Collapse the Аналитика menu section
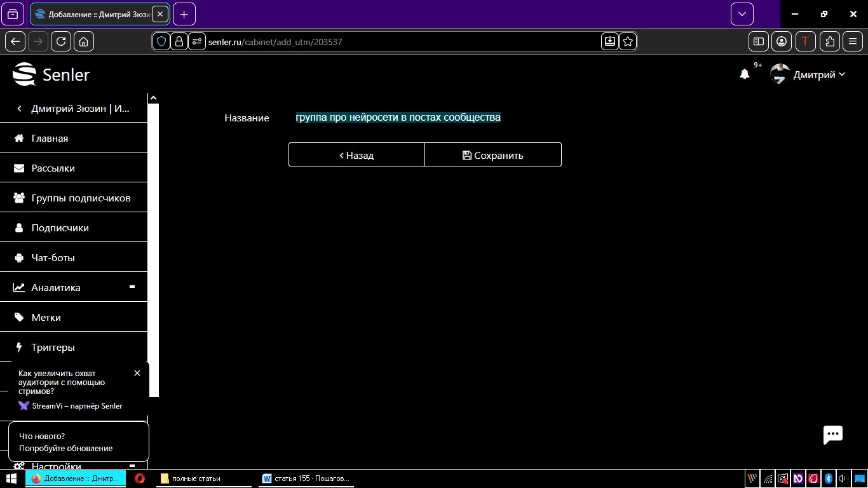Screen dimensions: 868x488 coord(132,287)
